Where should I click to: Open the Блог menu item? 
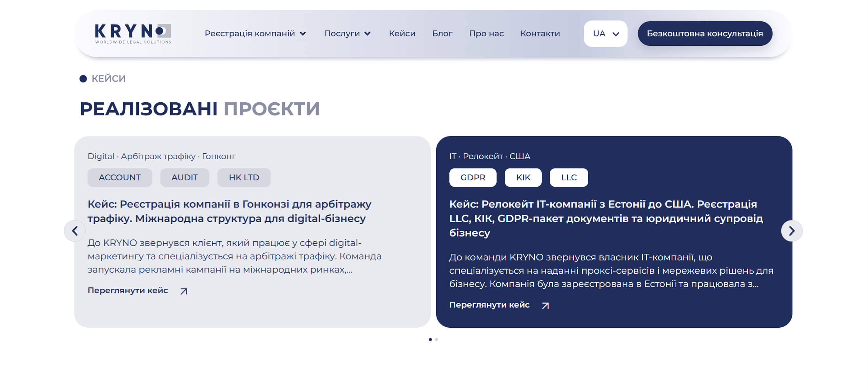(442, 34)
